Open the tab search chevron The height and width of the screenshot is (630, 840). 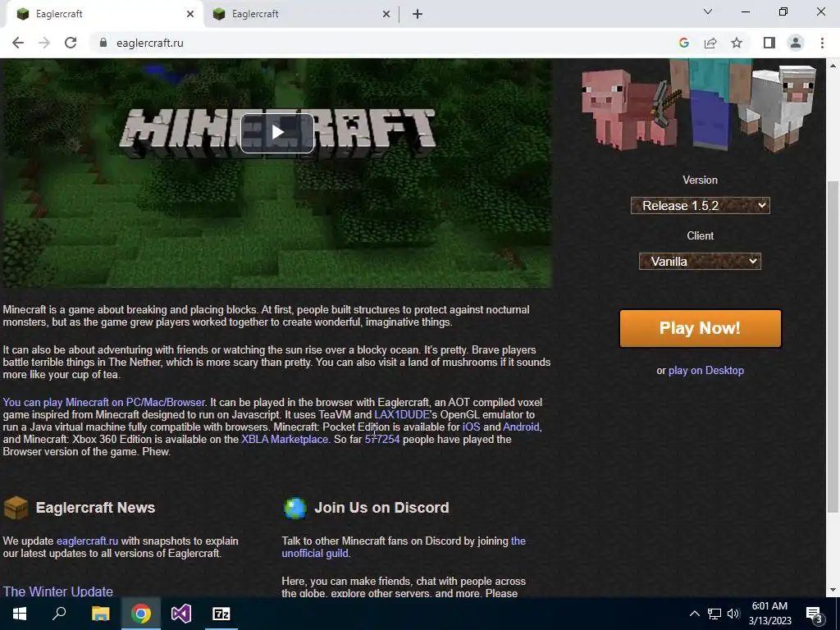point(708,11)
